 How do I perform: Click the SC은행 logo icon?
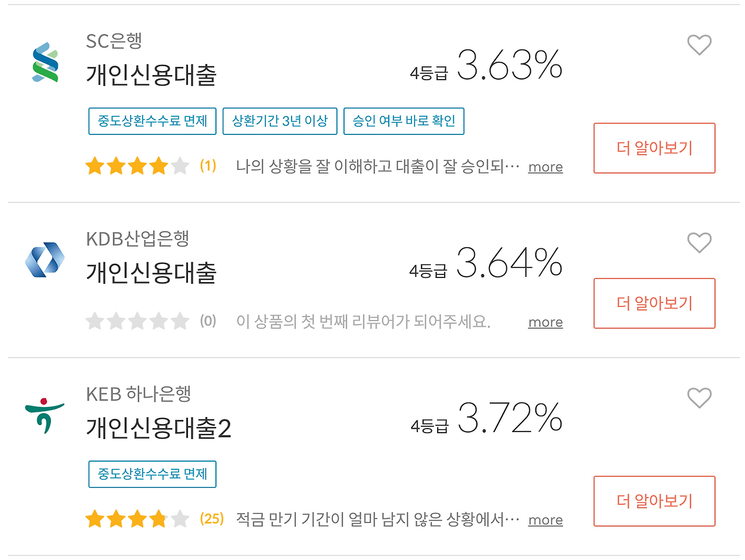(x=45, y=62)
